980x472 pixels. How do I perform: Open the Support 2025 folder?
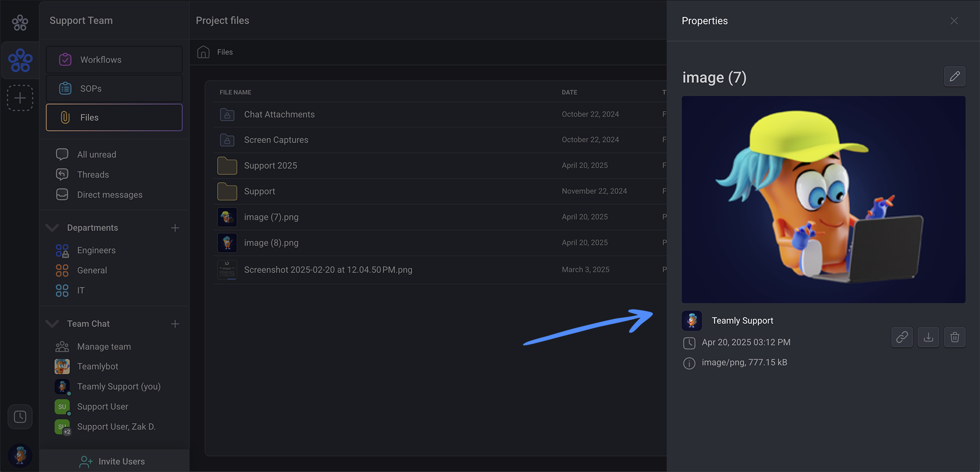click(271, 166)
